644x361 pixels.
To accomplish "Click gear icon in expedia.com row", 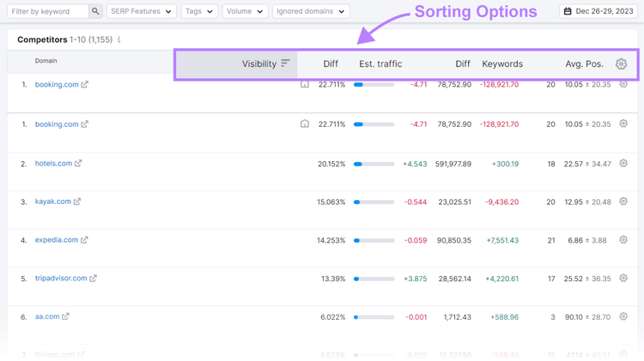I will click(x=623, y=239).
